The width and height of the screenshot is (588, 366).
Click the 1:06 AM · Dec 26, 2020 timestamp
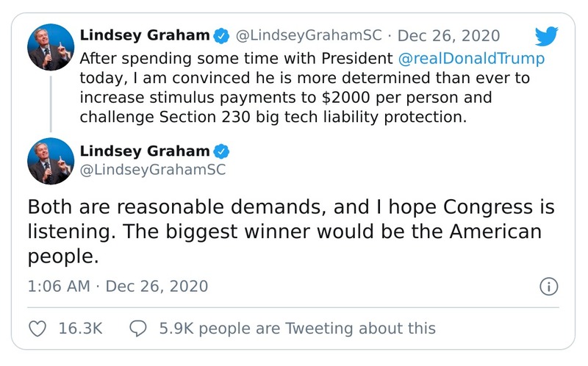[118, 286]
